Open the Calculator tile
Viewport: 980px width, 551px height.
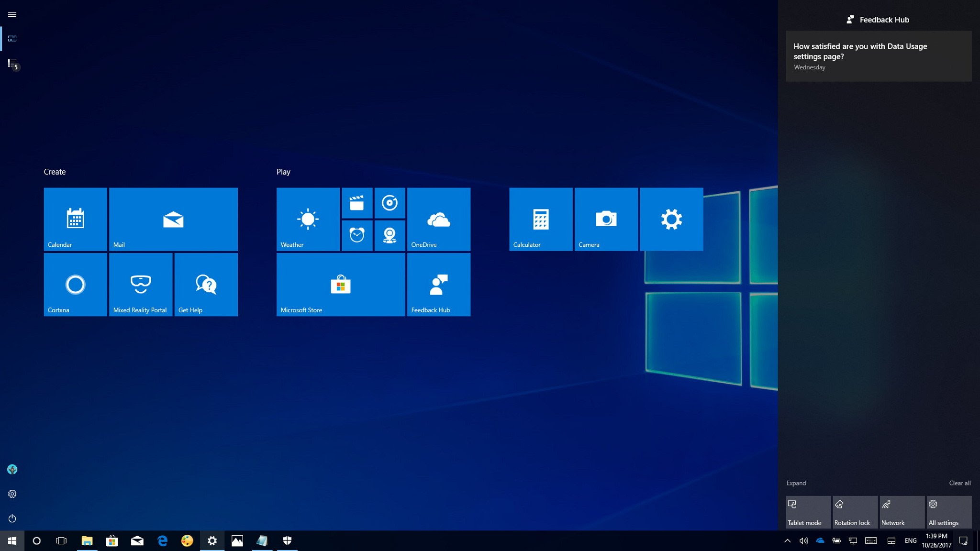[x=541, y=219]
